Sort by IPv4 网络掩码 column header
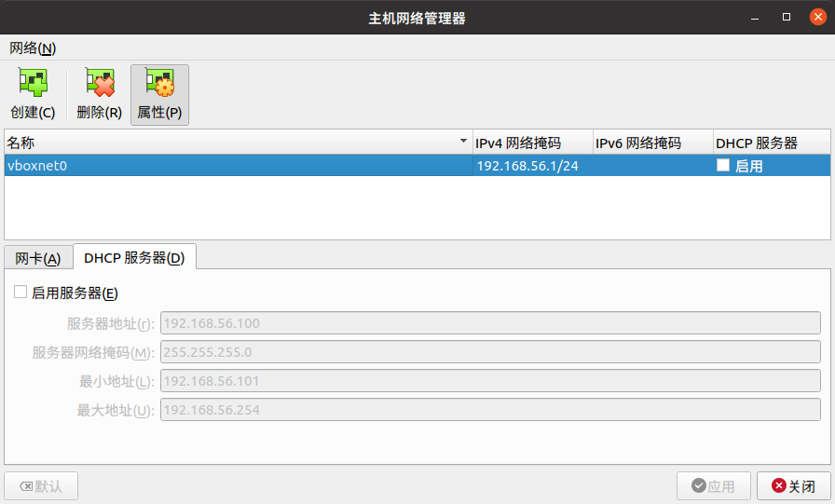835x504 pixels. (x=532, y=143)
